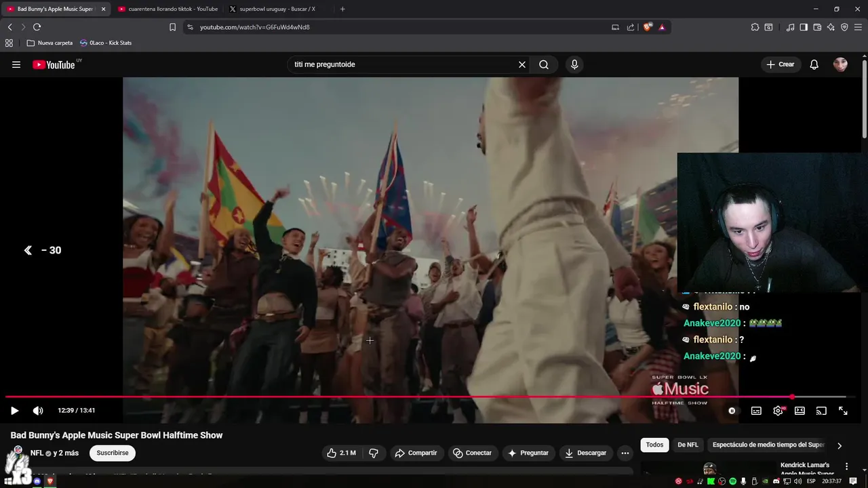Viewport: 868px width, 488px height.
Task: Open the browser share icon
Action: coord(631,27)
